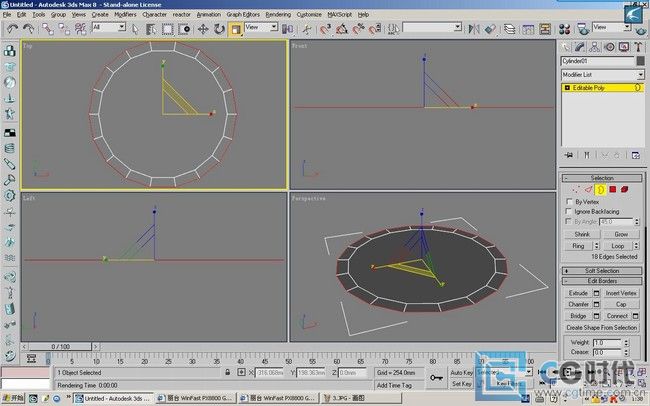The width and height of the screenshot is (650, 406).
Task: Switch to the Hierarchy panel tab
Action: pyautogui.click(x=594, y=47)
